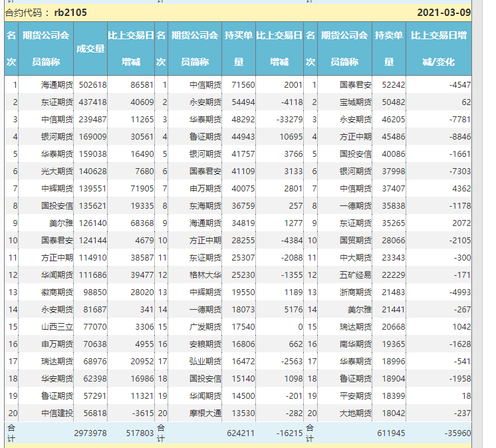Click the 美尔雅 entry with volume 126140
The width and height of the screenshot is (496, 448).
[61, 223]
